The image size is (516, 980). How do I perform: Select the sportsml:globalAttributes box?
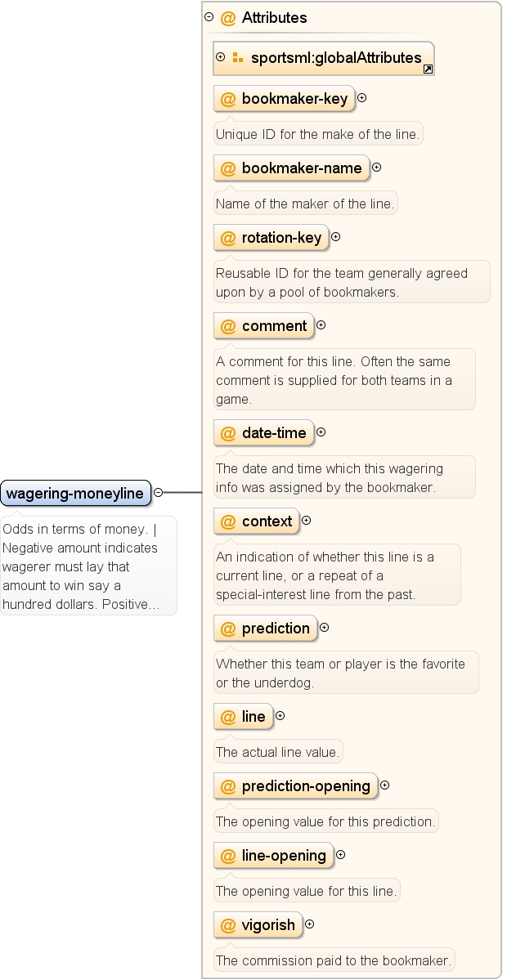click(323, 58)
